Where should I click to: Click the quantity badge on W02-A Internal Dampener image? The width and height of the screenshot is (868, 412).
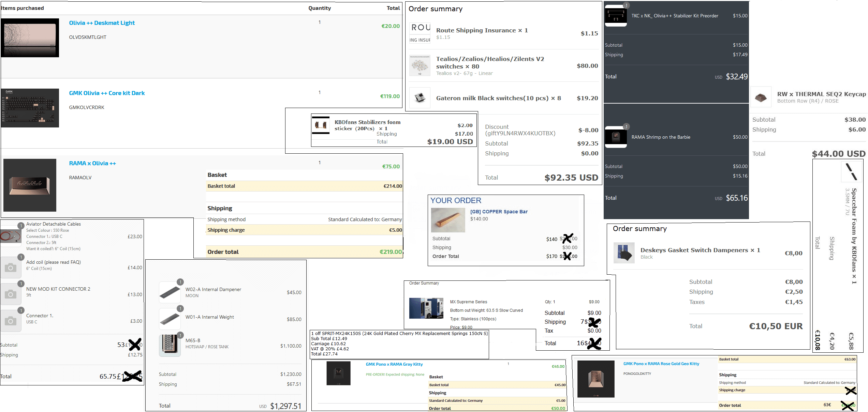click(180, 282)
